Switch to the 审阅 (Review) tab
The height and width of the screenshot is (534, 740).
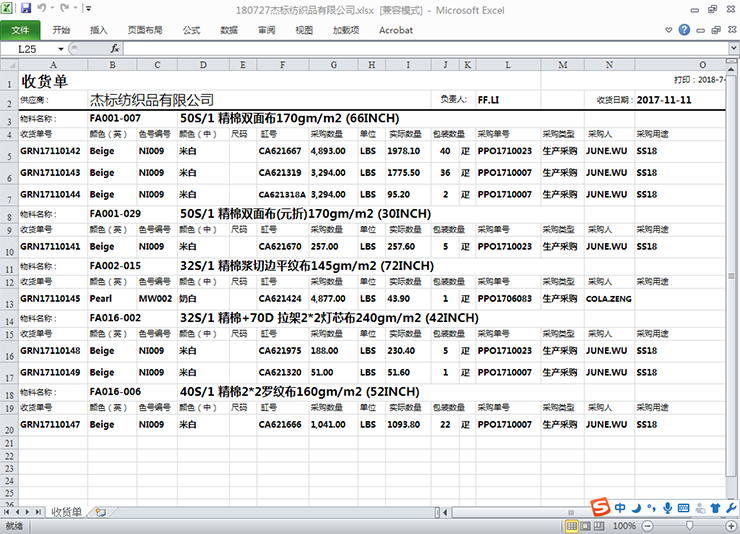266,30
